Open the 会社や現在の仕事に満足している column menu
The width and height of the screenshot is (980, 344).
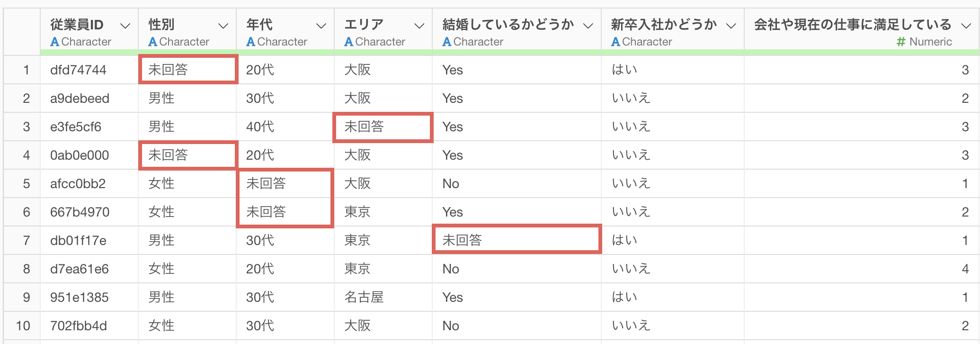(966, 26)
